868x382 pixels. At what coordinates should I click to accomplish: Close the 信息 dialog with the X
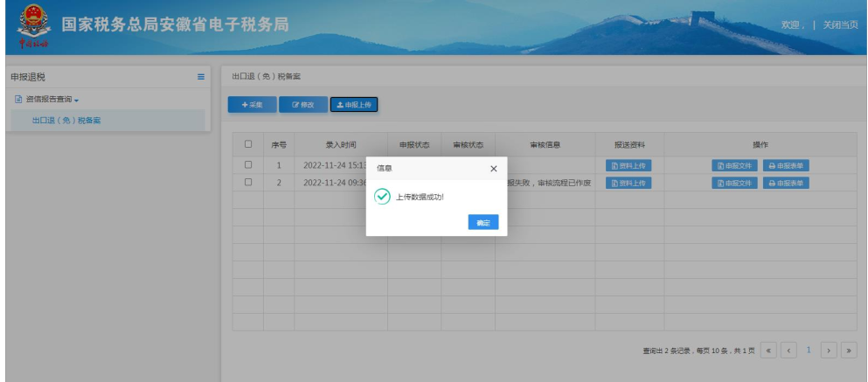click(x=493, y=168)
